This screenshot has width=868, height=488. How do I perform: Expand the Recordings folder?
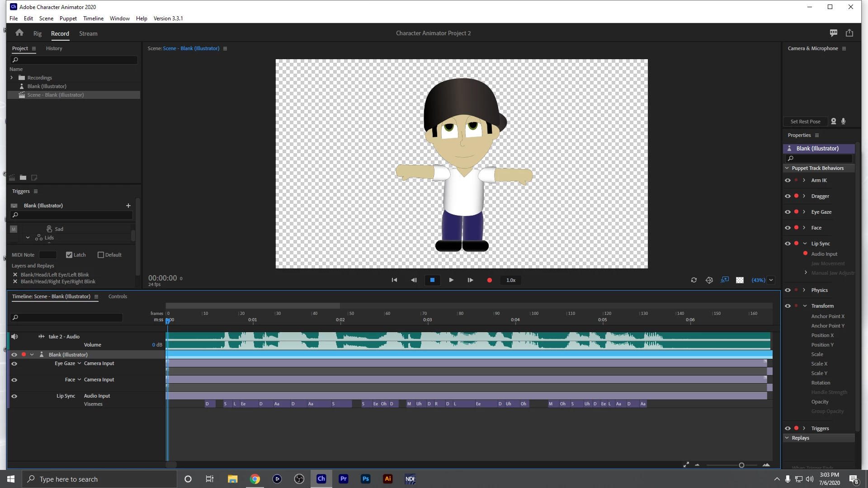[12, 78]
